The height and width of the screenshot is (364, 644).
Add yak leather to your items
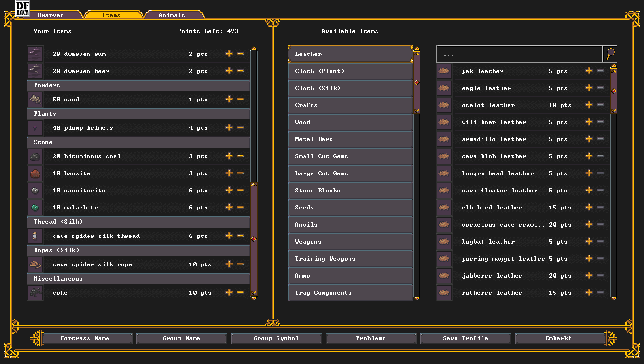589,71
